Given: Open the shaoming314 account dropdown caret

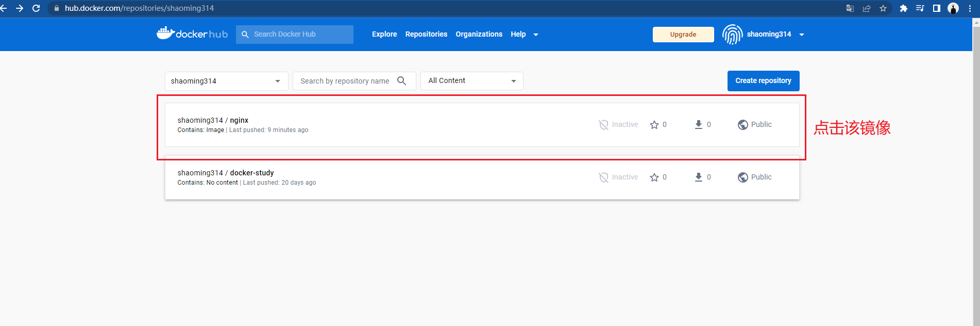Looking at the screenshot, I should tap(802, 35).
